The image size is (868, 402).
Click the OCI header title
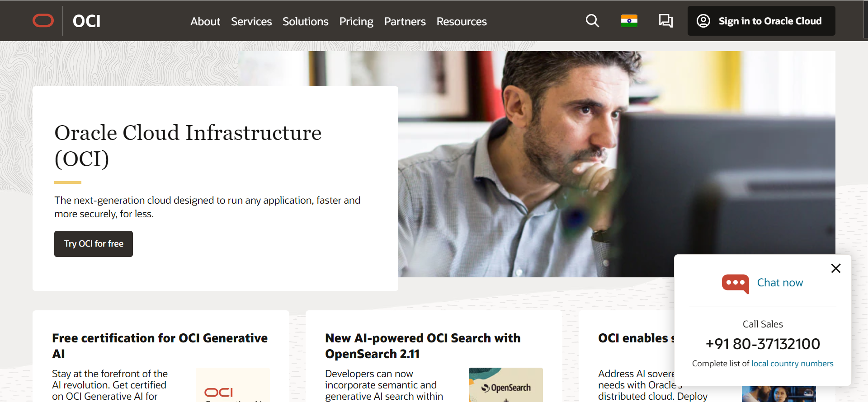point(86,21)
